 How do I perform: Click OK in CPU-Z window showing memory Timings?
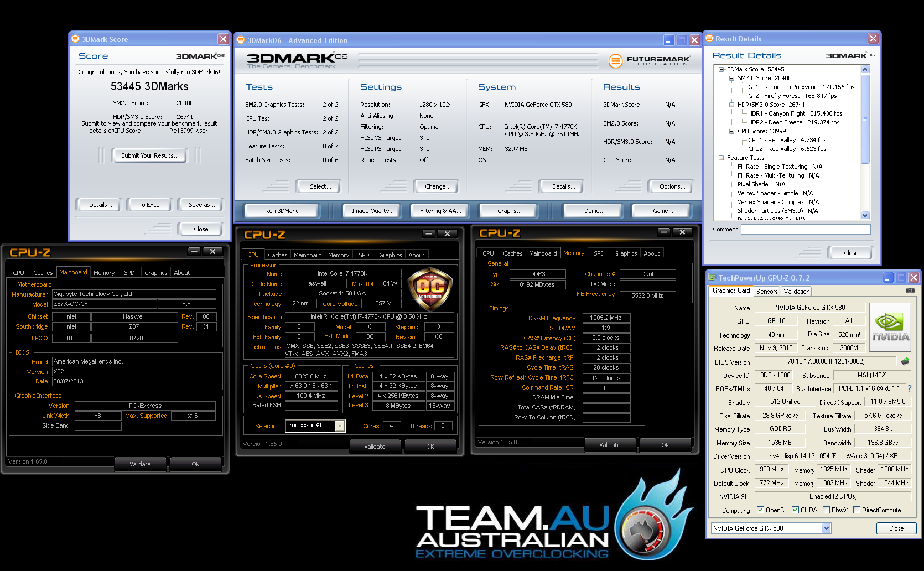(665, 445)
